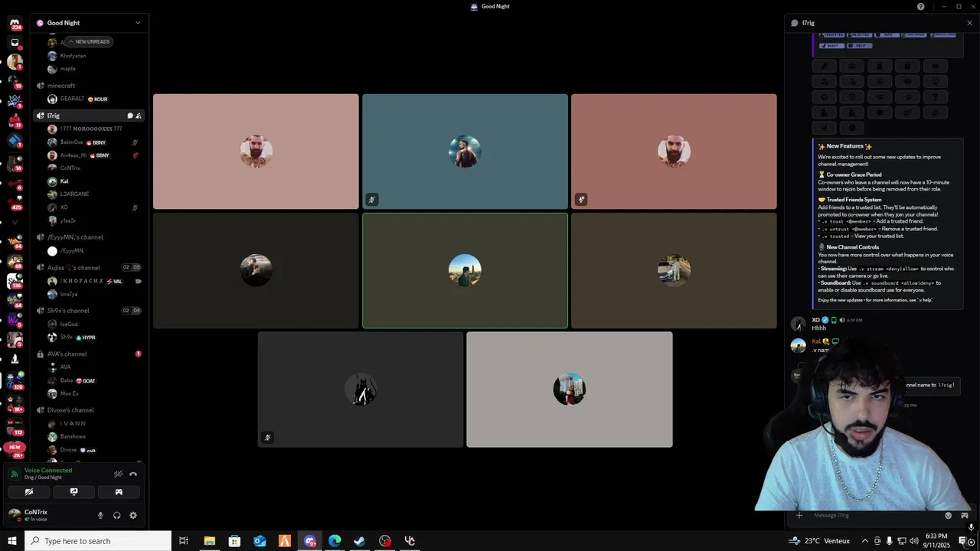980x551 pixels.
Task: Open emoji picker in message bar
Action: 949,516
